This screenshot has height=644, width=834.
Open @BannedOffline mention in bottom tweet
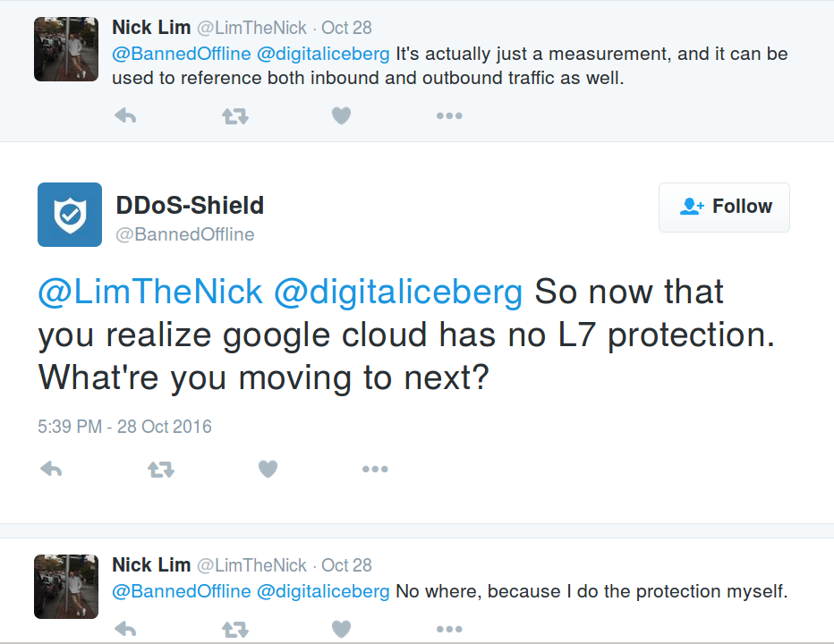pyautogui.click(x=182, y=591)
